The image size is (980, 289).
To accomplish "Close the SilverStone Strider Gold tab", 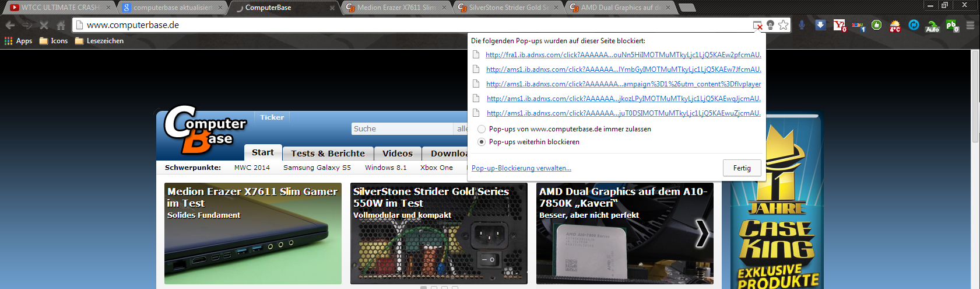I will point(556,8).
